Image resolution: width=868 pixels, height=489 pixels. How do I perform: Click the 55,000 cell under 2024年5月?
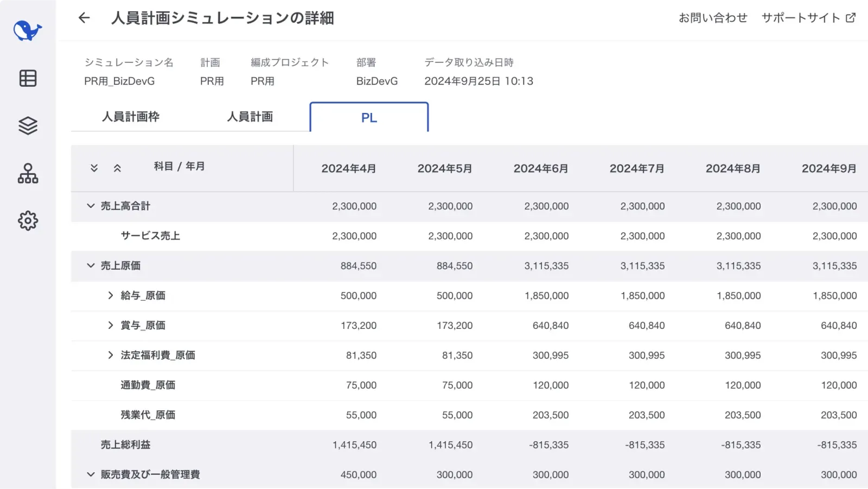click(457, 415)
